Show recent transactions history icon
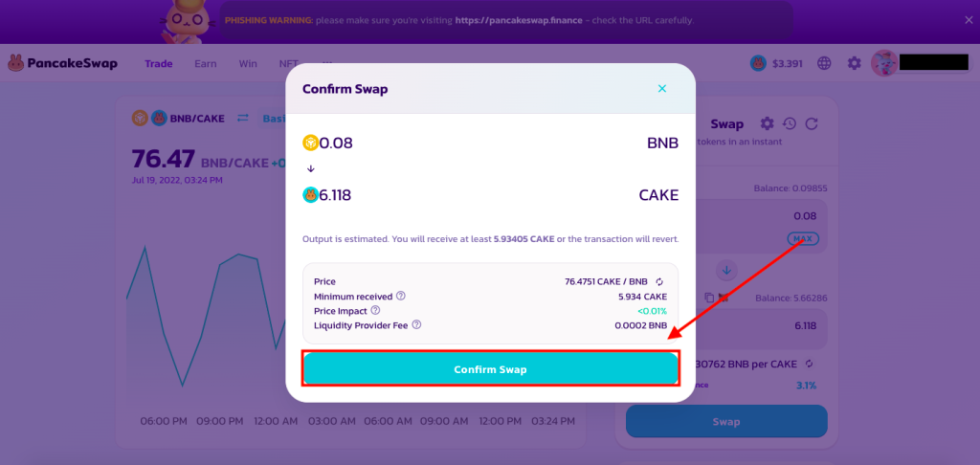The width and height of the screenshot is (980, 465). click(790, 123)
